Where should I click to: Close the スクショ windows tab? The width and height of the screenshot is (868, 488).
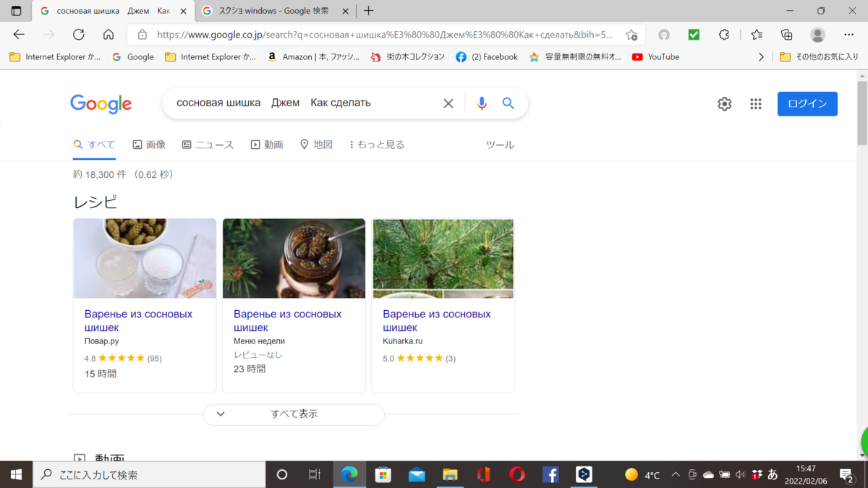[x=345, y=11]
